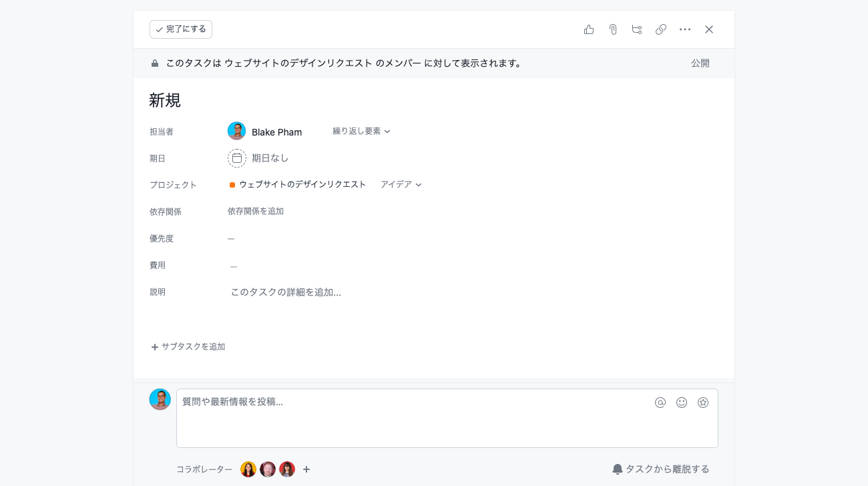Mark task complete with 完了にする
Image resolution: width=868 pixels, height=486 pixels.
[x=181, y=29]
